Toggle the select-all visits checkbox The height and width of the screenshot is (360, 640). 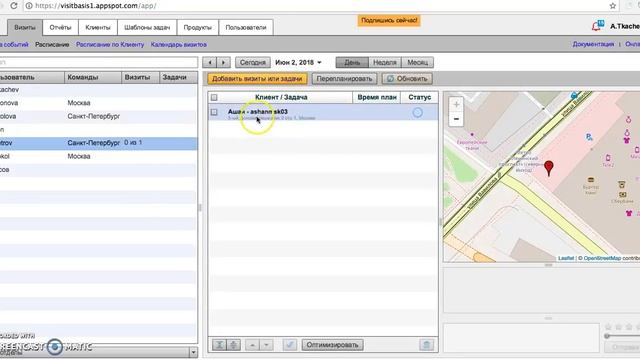click(214, 97)
